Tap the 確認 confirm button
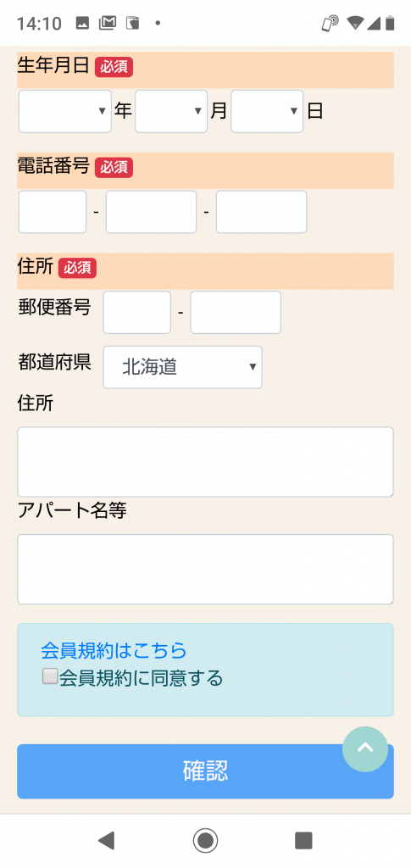 coord(205,771)
